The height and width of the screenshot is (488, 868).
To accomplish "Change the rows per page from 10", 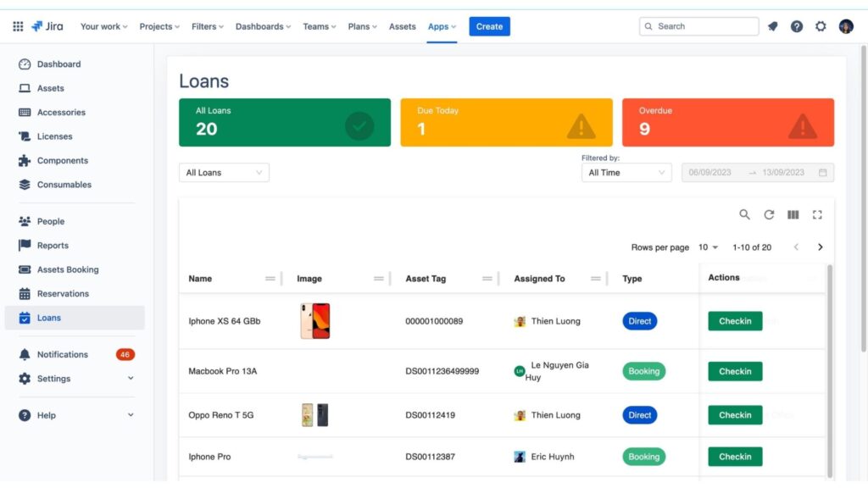I will click(709, 247).
